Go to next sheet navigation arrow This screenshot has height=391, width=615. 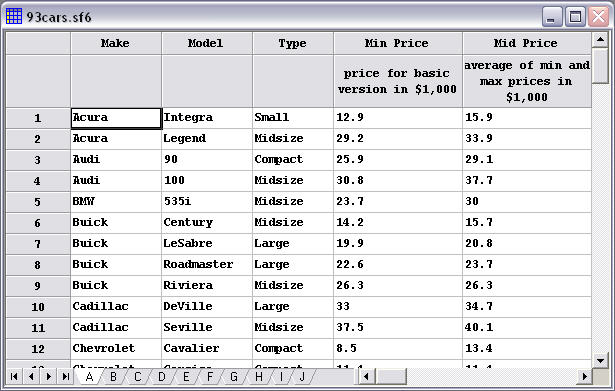coord(48,377)
